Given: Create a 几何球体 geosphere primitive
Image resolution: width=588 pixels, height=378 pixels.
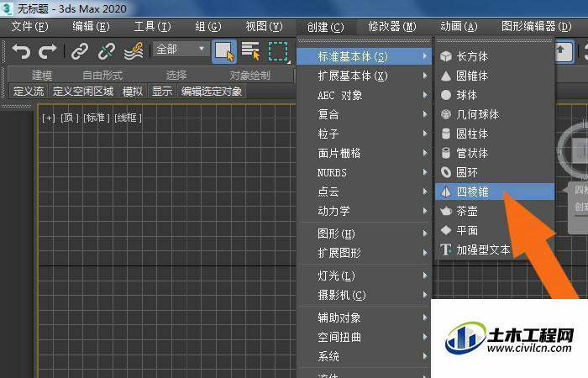Looking at the screenshot, I should (494, 114).
